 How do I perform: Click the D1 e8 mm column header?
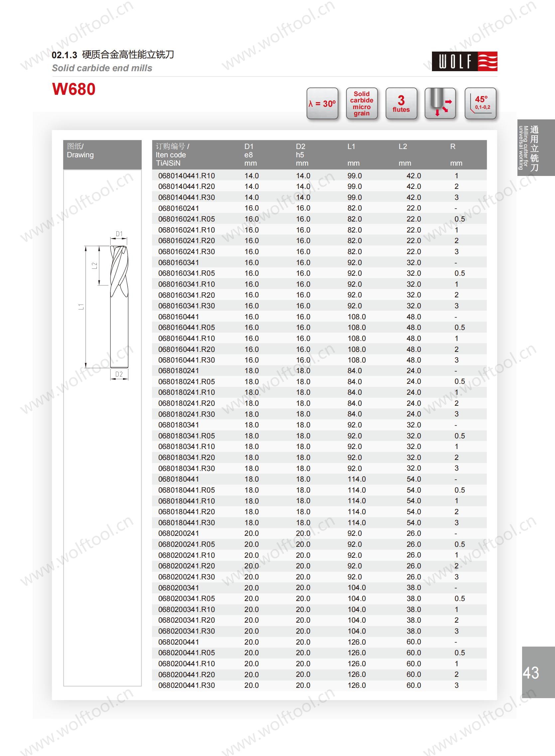click(251, 155)
